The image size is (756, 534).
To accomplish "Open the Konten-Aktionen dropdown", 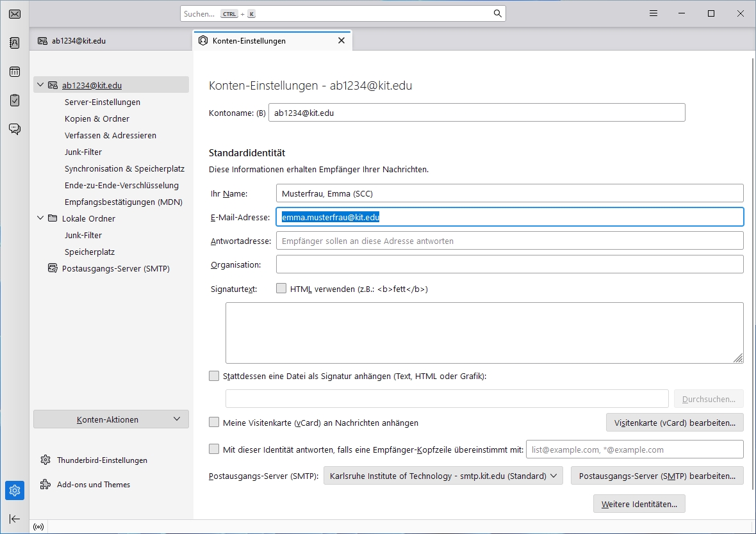I will coord(111,419).
